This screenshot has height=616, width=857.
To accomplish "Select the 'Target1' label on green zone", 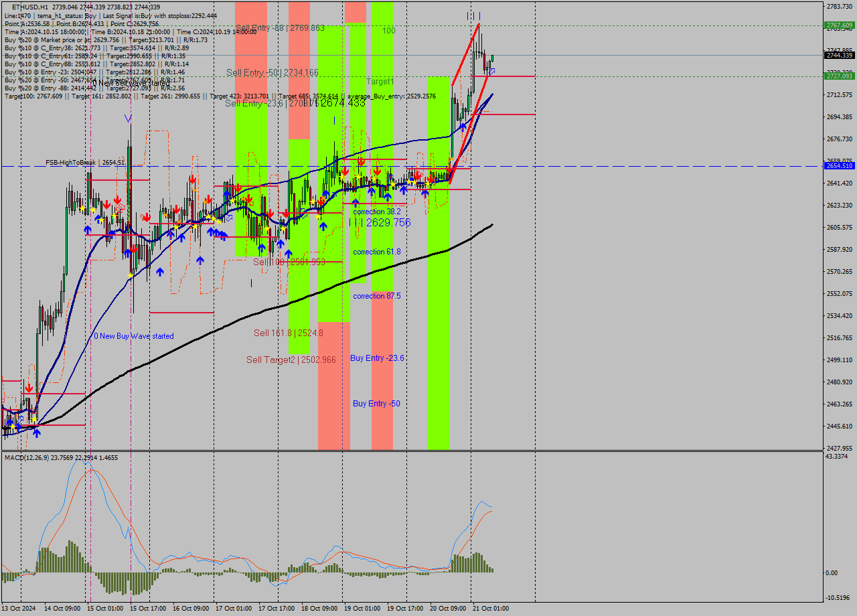I will tap(380, 82).
